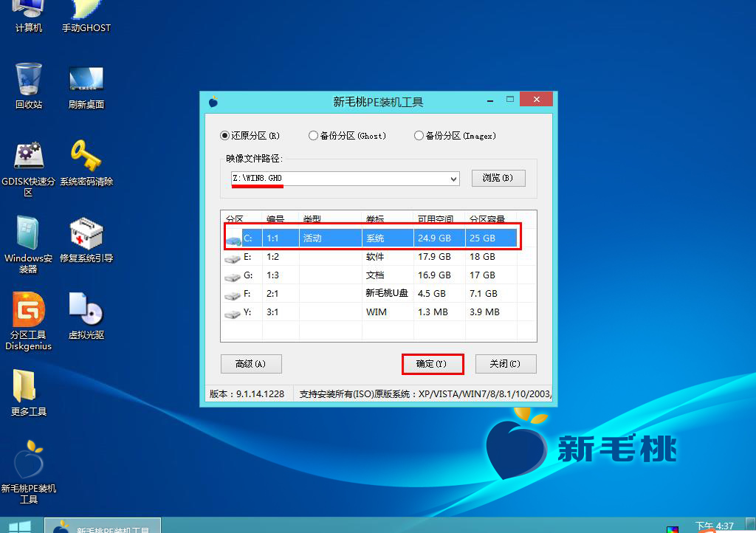
Task: Click the 浏览(B) browse button
Action: click(498, 179)
